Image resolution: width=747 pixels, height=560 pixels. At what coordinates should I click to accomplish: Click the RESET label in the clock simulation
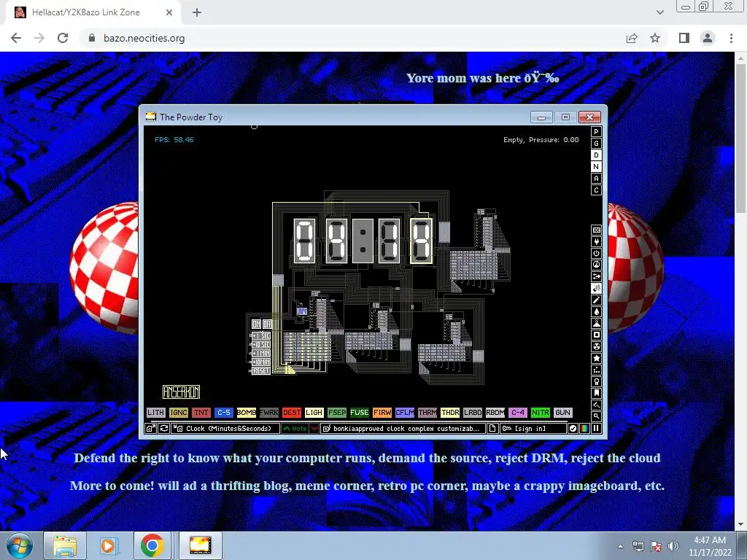[x=260, y=371]
